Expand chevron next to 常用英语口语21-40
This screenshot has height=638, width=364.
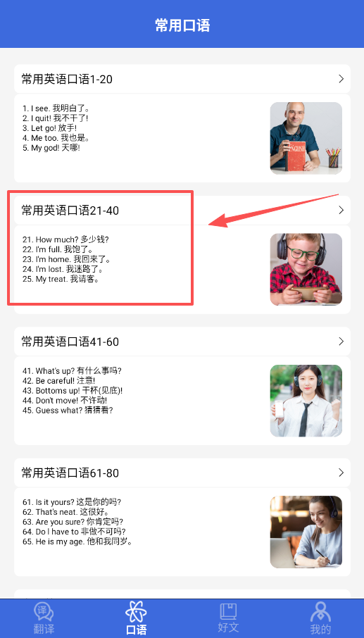pos(341,210)
